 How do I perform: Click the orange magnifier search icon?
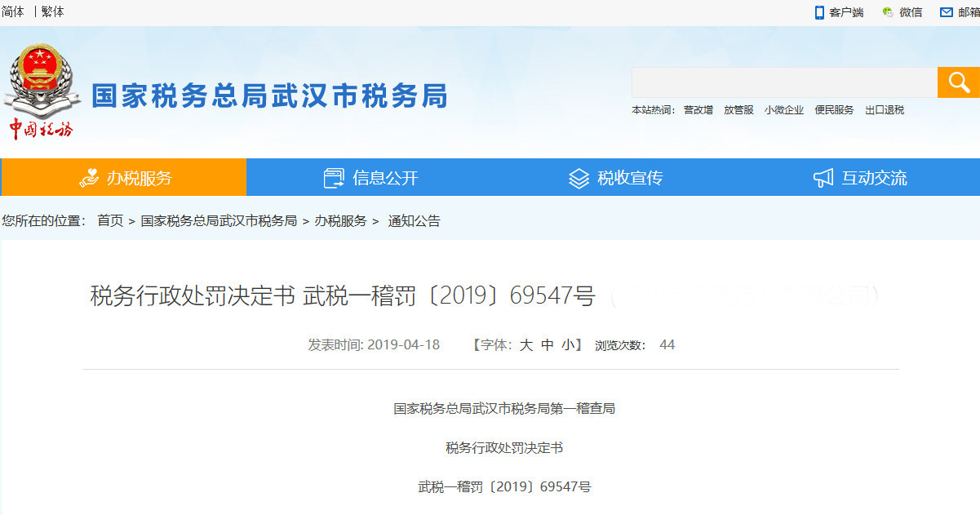(x=958, y=82)
